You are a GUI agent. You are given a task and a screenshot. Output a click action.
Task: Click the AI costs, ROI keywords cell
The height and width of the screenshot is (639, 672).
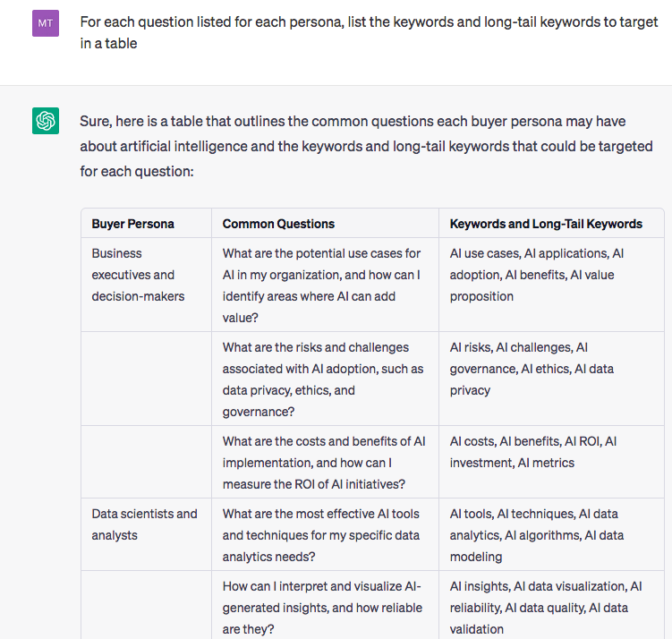(x=551, y=462)
